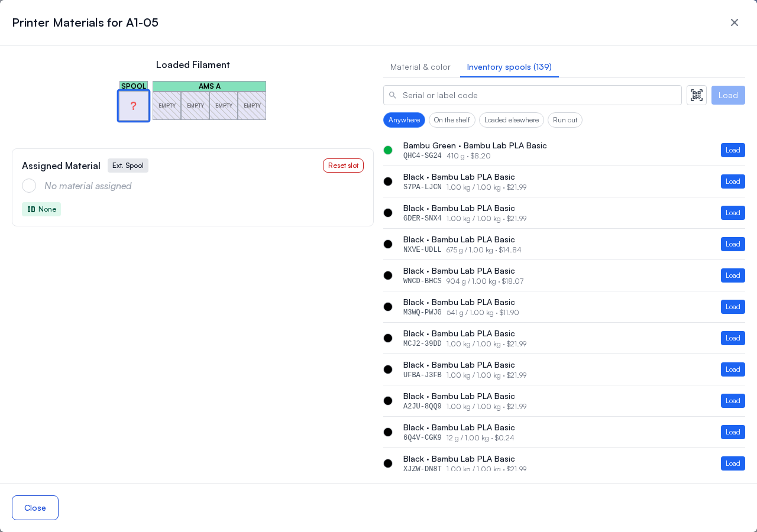The width and height of the screenshot is (757, 532).
Task: Click the Ext. Spool tag
Action: point(128,166)
